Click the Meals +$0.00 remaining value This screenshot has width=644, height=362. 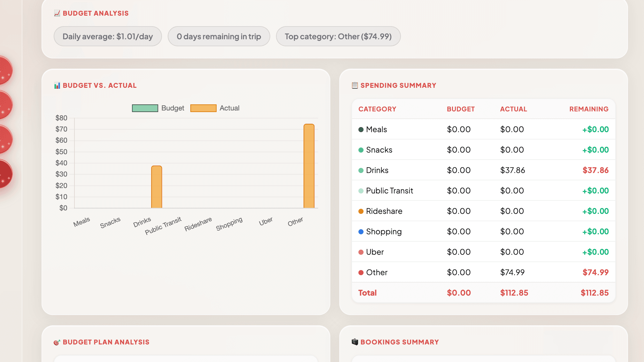point(595,130)
